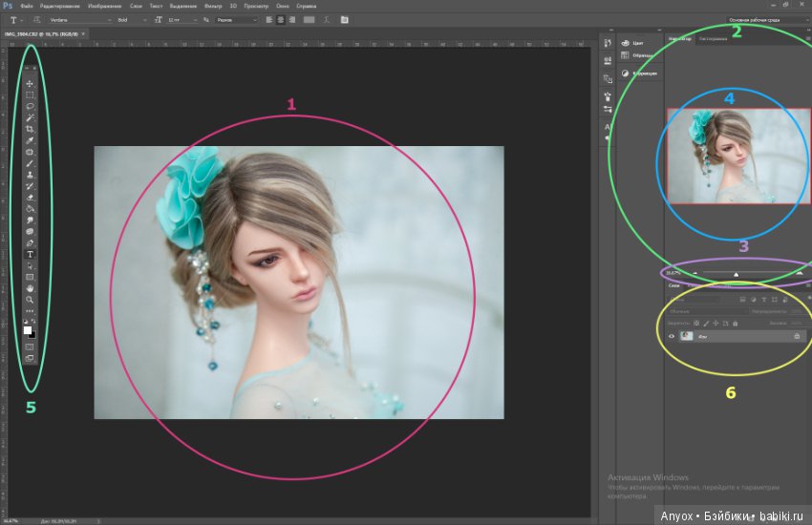Open the font family dropdown (Verdana)
Viewport: 812px width, 525px height.
(79, 20)
